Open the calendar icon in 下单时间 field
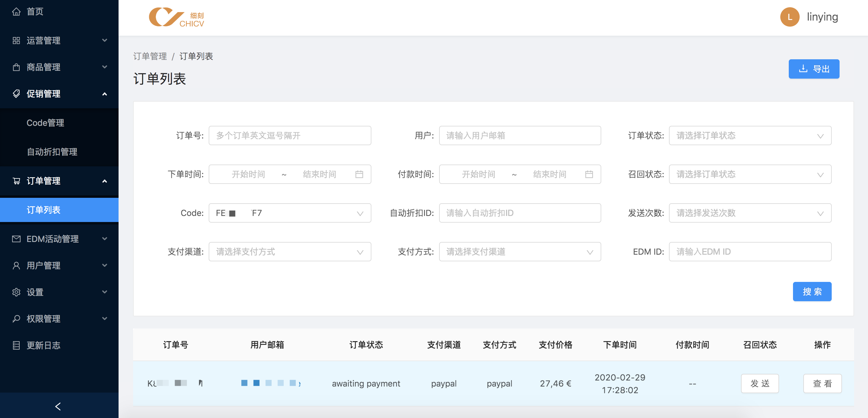 [x=359, y=174]
